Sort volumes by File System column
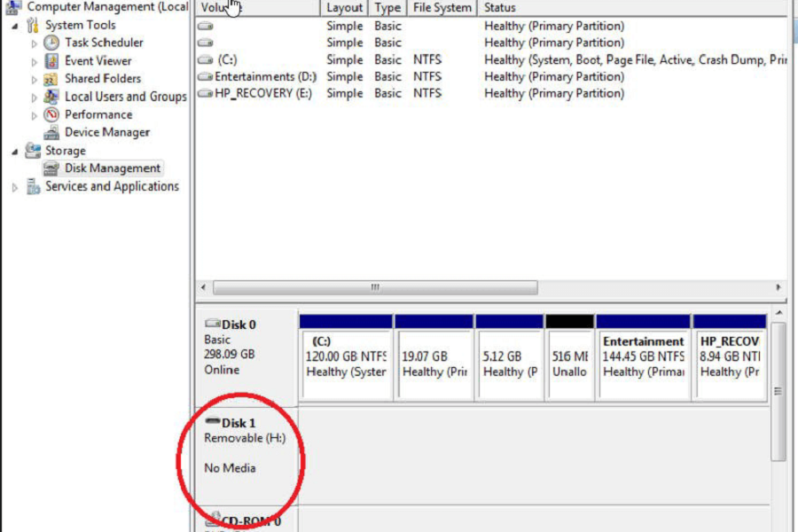This screenshot has width=798, height=532. [442, 8]
